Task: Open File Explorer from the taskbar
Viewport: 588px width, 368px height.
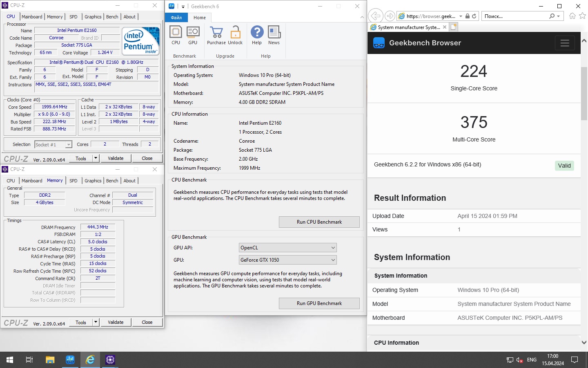Action: (50, 360)
